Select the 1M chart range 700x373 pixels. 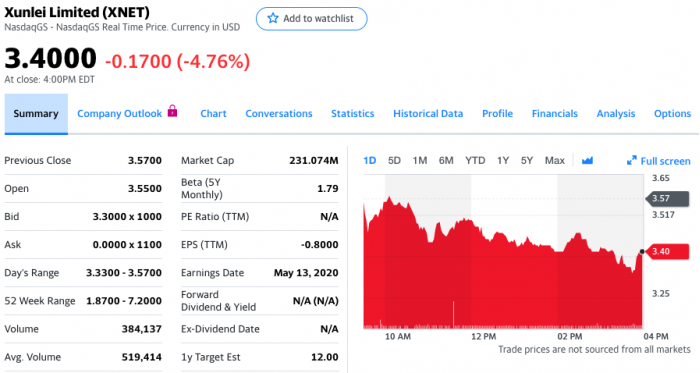[420, 160]
